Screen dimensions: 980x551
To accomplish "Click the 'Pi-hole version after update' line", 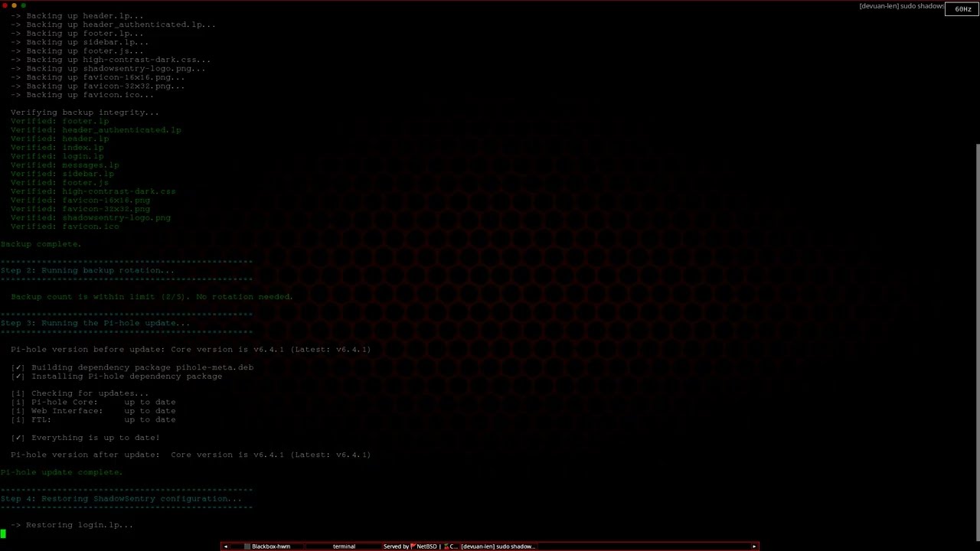I will coord(191,455).
